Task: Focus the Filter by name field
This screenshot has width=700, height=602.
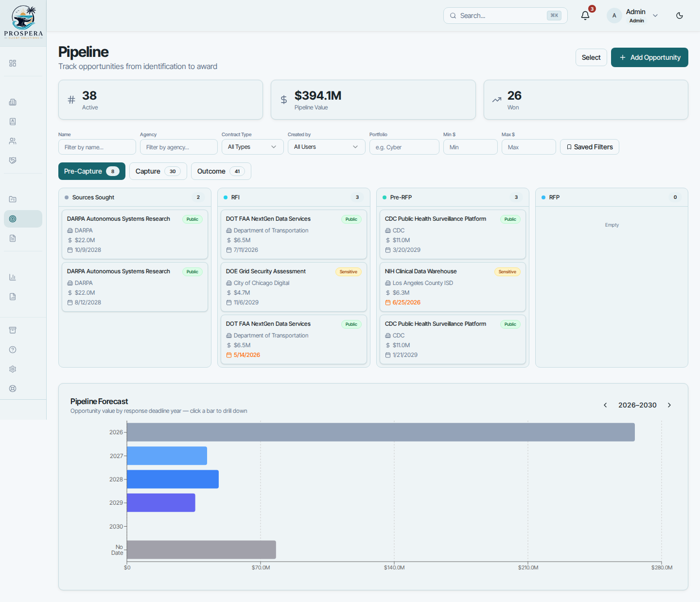Action: 97,147
